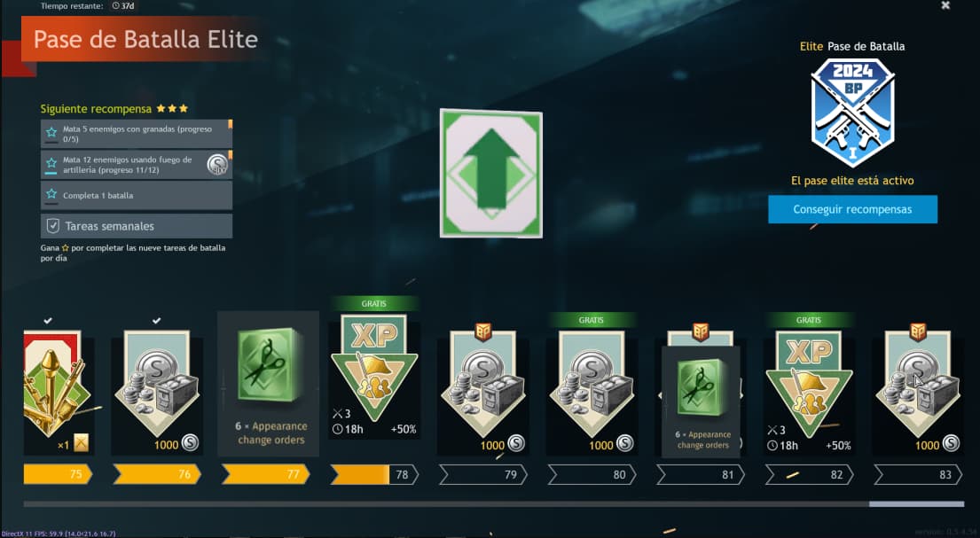Click the green upgrade arrow card
Image resolution: width=980 pixels, height=538 pixels.
[x=491, y=173]
